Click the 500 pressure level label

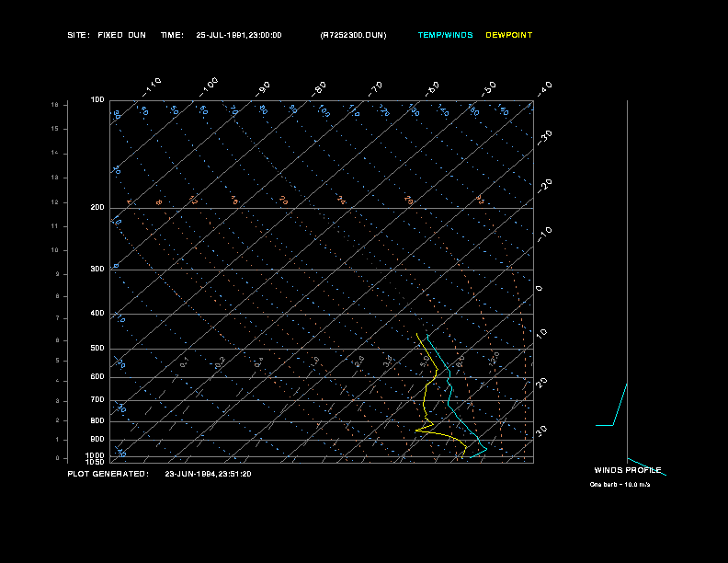[97, 348]
